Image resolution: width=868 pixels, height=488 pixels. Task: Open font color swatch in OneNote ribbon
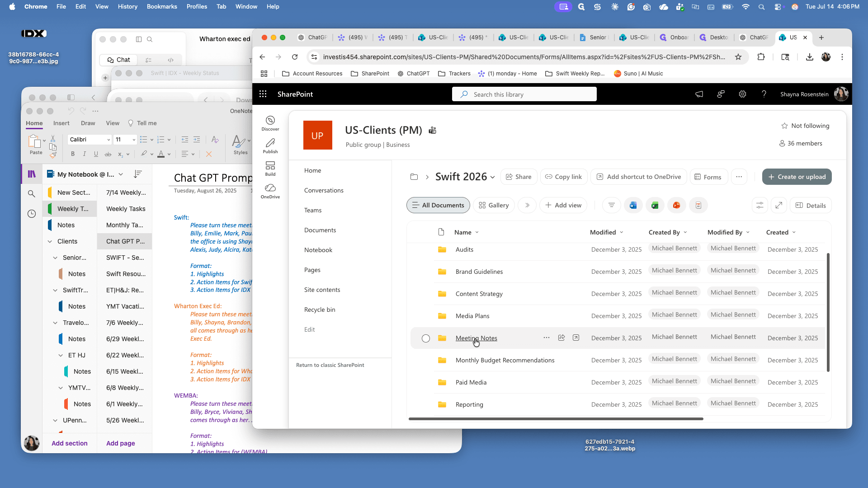coord(161,154)
